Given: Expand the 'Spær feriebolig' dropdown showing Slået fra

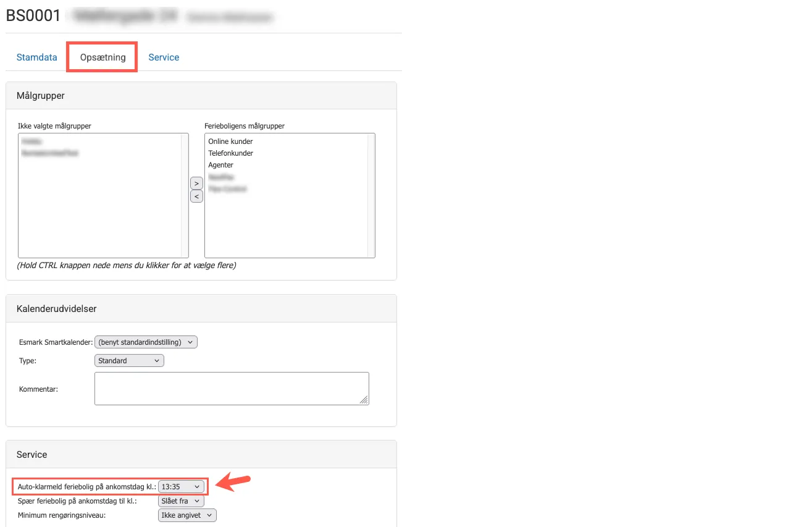Looking at the screenshot, I should click(x=180, y=501).
